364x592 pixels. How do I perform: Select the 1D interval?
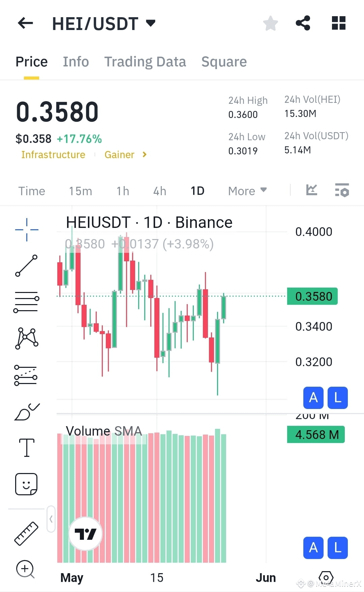tap(198, 191)
